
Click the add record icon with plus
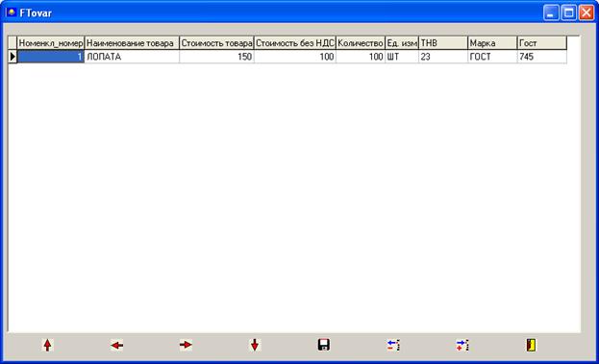[462, 346]
